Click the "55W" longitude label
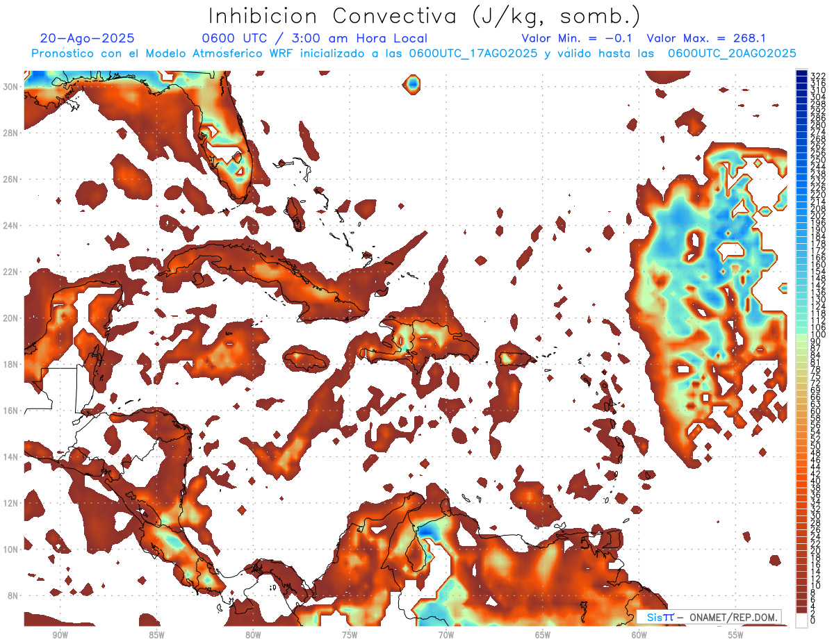 pos(736,635)
